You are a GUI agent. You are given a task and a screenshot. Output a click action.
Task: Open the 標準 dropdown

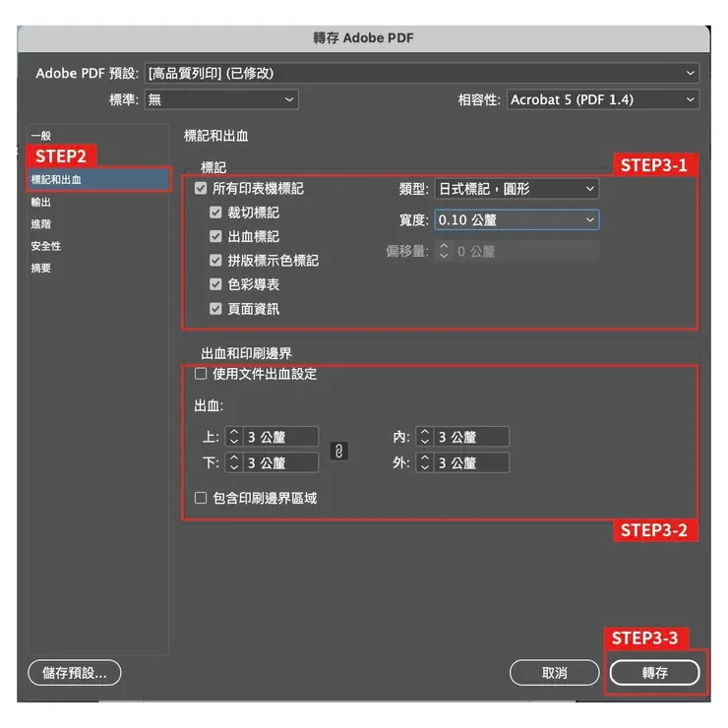click(x=221, y=99)
